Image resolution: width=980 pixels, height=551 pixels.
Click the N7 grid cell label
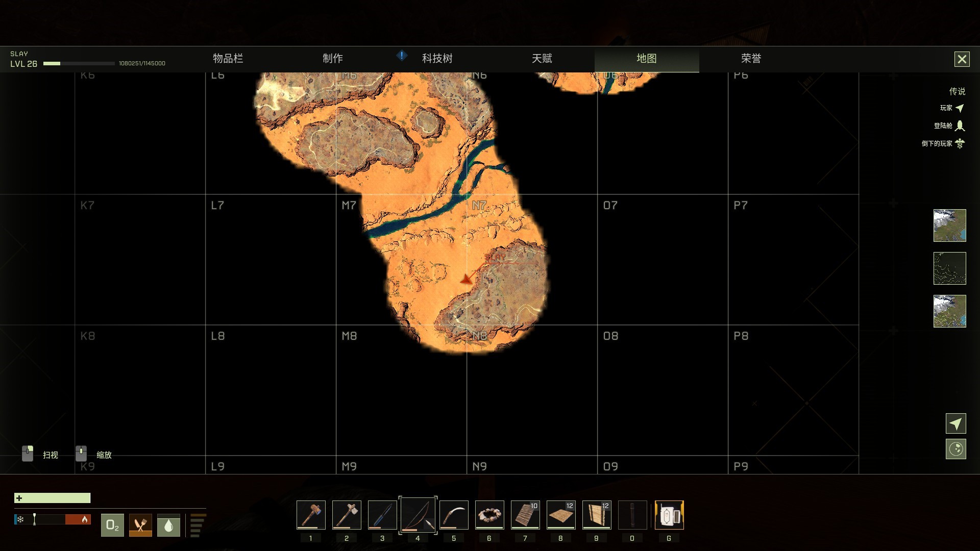pyautogui.click(x=479, y=205)
